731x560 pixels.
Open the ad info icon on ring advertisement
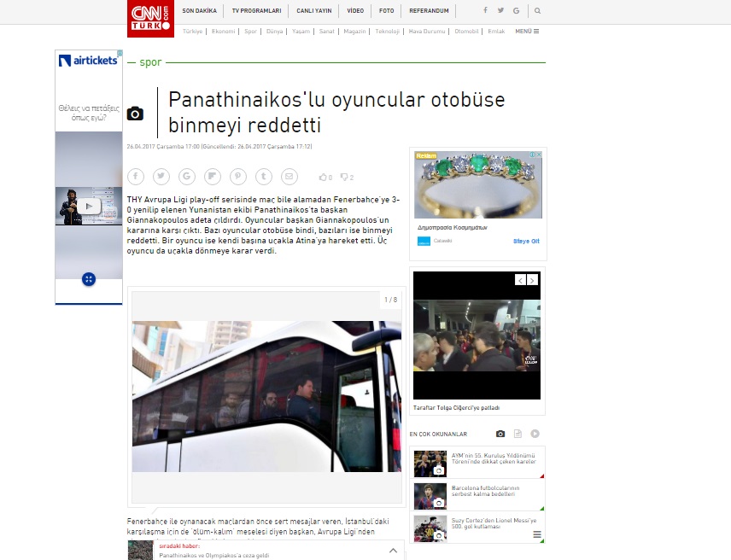pyautogui.click(x=532, y=155)
